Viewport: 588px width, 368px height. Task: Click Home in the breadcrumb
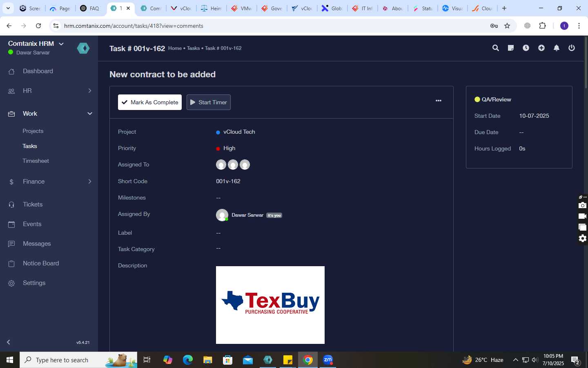click(x=175, y=48)
